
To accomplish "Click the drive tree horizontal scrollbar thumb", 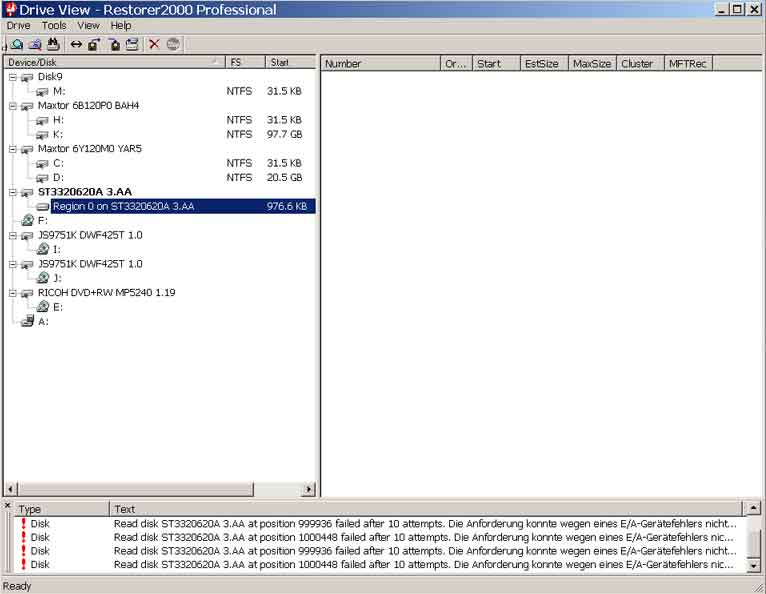I will pos(136,488).
